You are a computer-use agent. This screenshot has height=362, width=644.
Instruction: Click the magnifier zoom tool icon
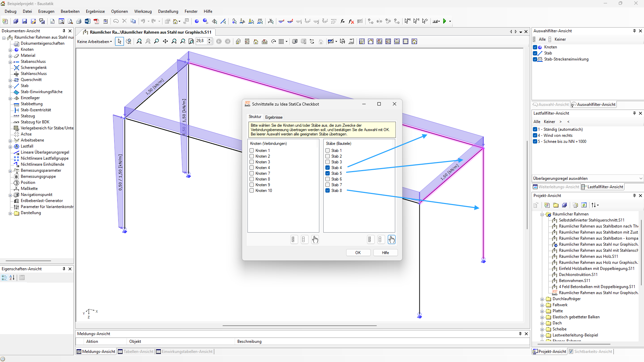pos(156,41)
